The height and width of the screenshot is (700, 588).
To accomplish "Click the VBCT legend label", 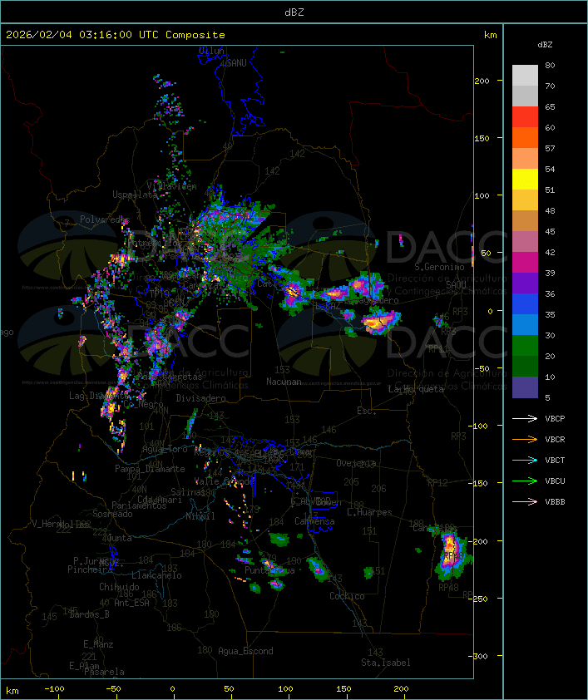I will tap(555, 460).
